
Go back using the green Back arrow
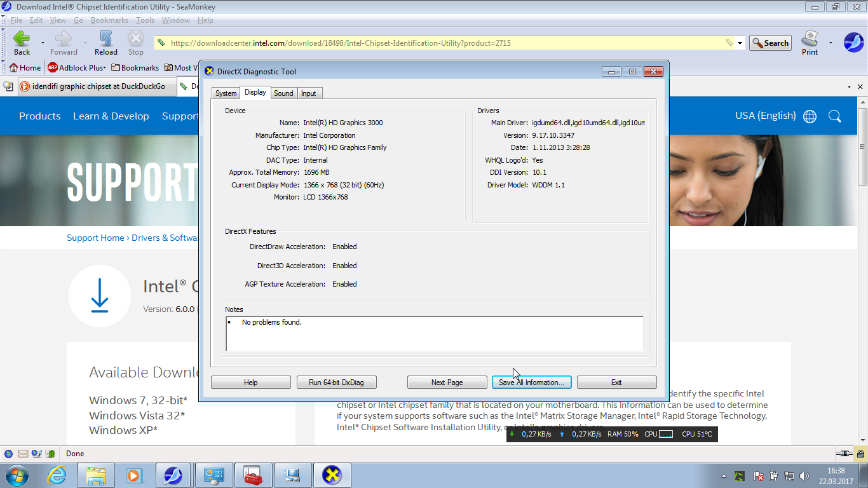click(x=22, y=43)
